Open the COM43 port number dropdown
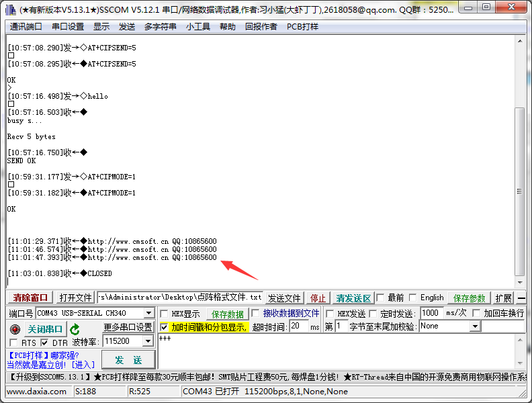Image resolution: width=532 pixels, height=403 pixels. click(148, 313)
